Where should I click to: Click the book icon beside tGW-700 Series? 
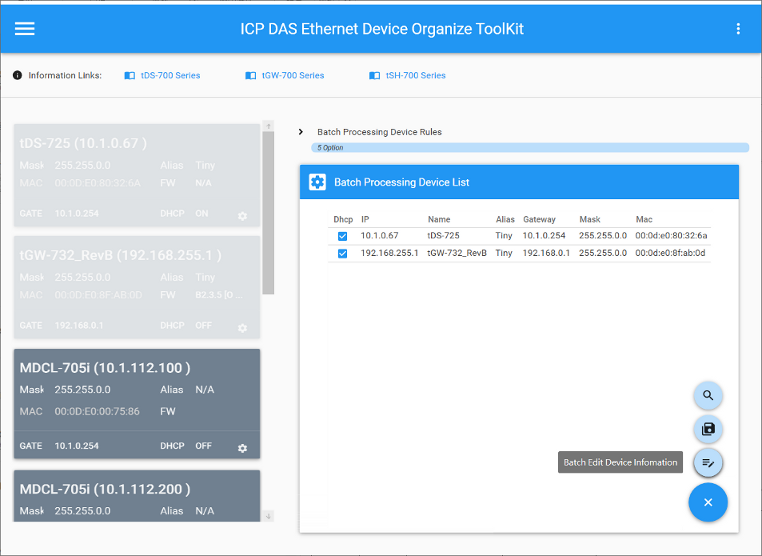251,75
